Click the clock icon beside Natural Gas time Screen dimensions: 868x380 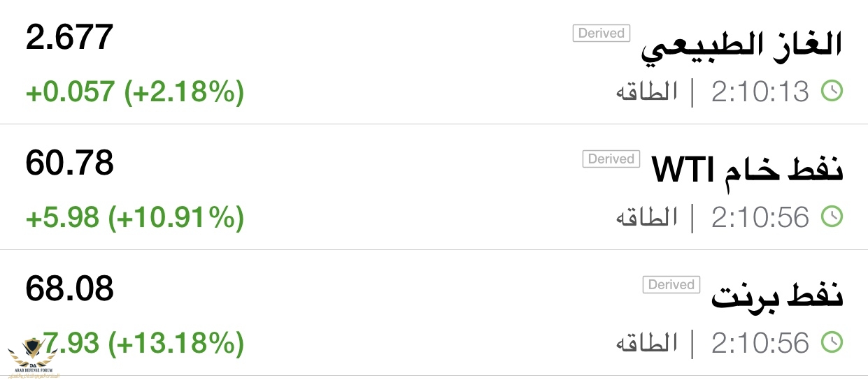[x=832, y=92]
